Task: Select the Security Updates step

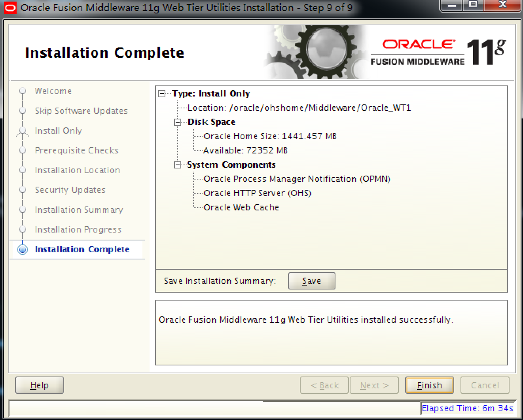Action: tap(70, 190)
